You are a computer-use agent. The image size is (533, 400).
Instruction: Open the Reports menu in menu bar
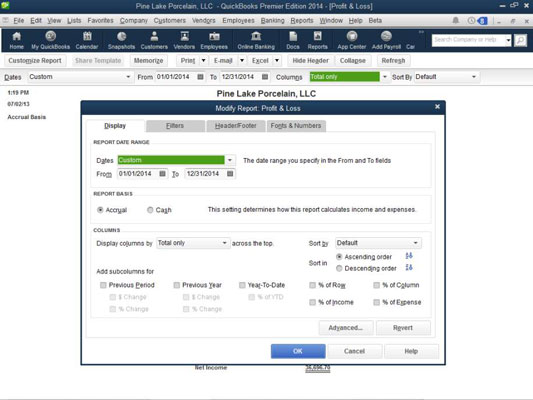302,21
